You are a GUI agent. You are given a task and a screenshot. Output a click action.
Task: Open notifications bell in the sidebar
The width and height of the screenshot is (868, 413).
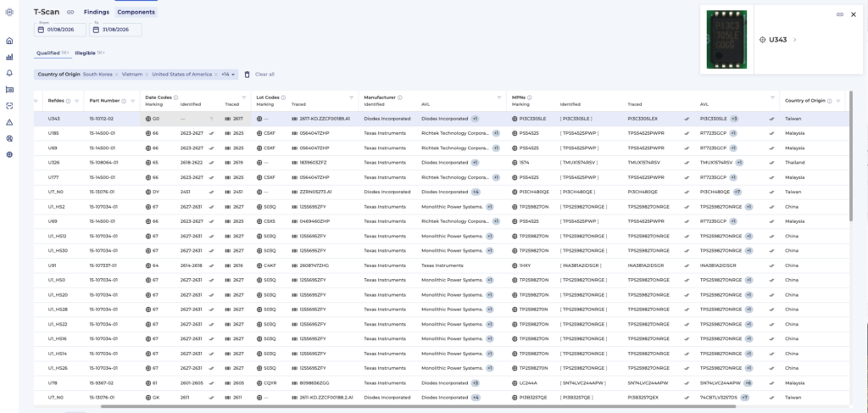pyautogui.click(x=9, y=73)
